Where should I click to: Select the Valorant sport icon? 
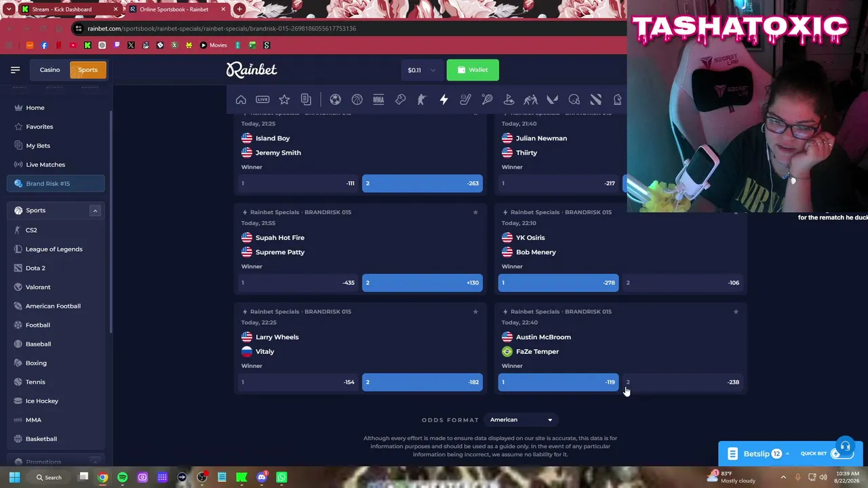(552, 100)
